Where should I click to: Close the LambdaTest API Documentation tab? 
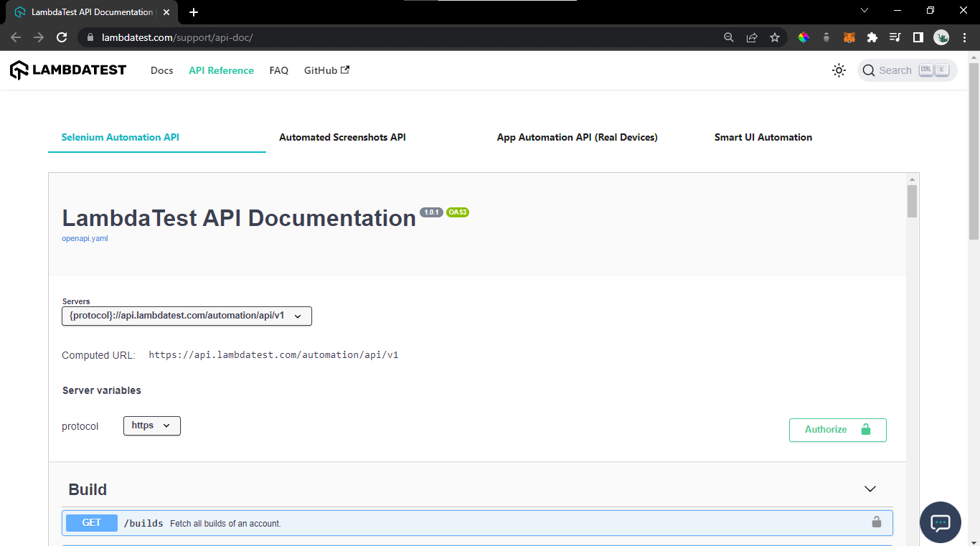click(166, 12)
